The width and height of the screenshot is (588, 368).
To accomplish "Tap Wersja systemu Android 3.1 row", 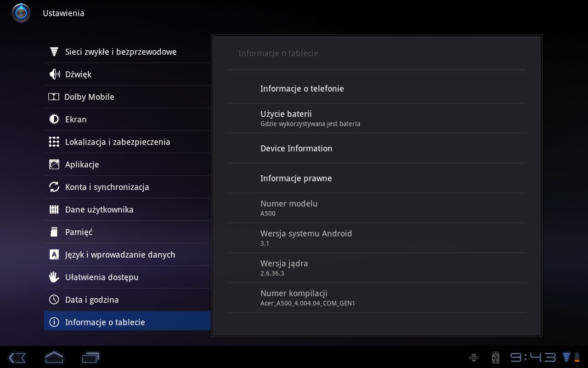I will [x=376, y=238].
